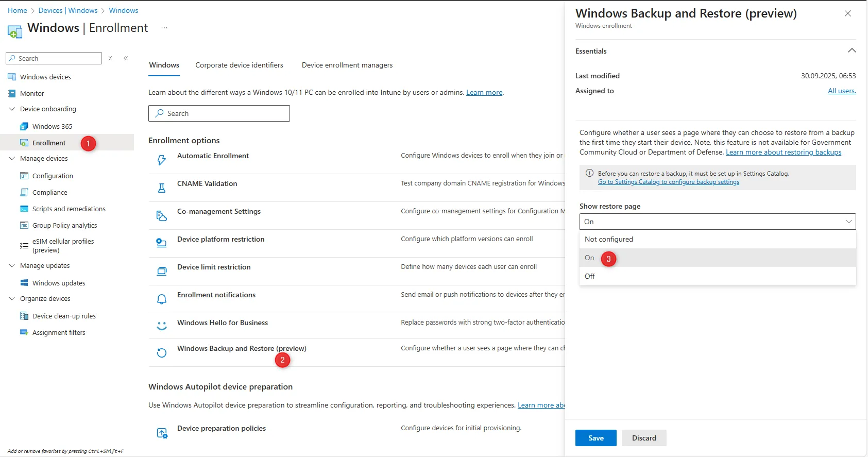Collapse the Essentials section chevron

(852, 50)
